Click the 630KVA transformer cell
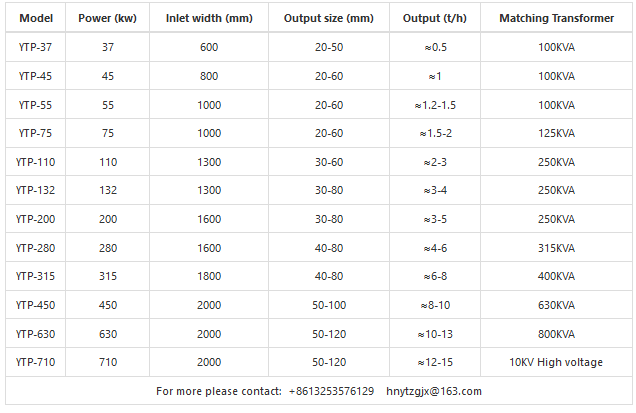 point(555,305)
